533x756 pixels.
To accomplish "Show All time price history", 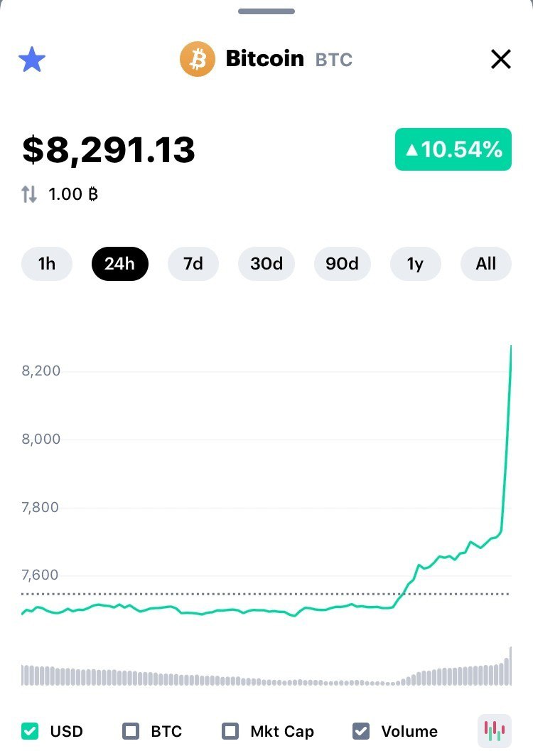I will point(486,264).
